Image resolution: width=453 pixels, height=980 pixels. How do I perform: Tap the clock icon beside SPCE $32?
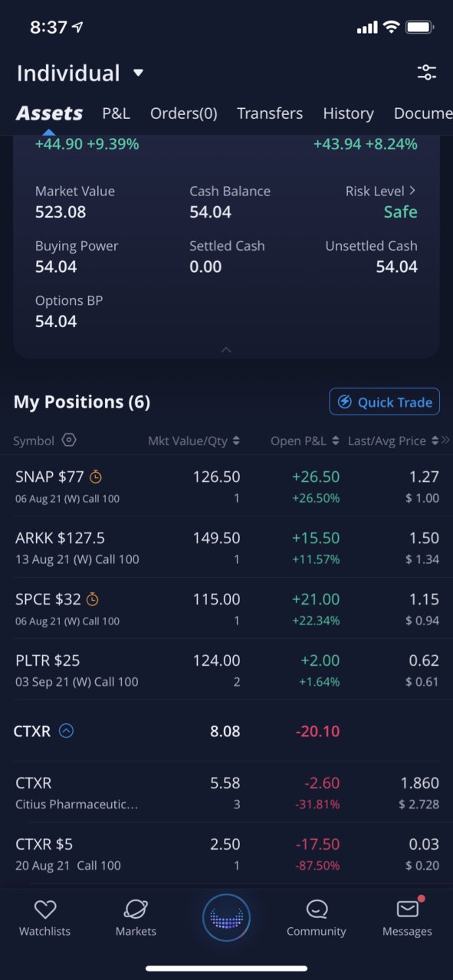pyautogui.click(x=92, y=599)
